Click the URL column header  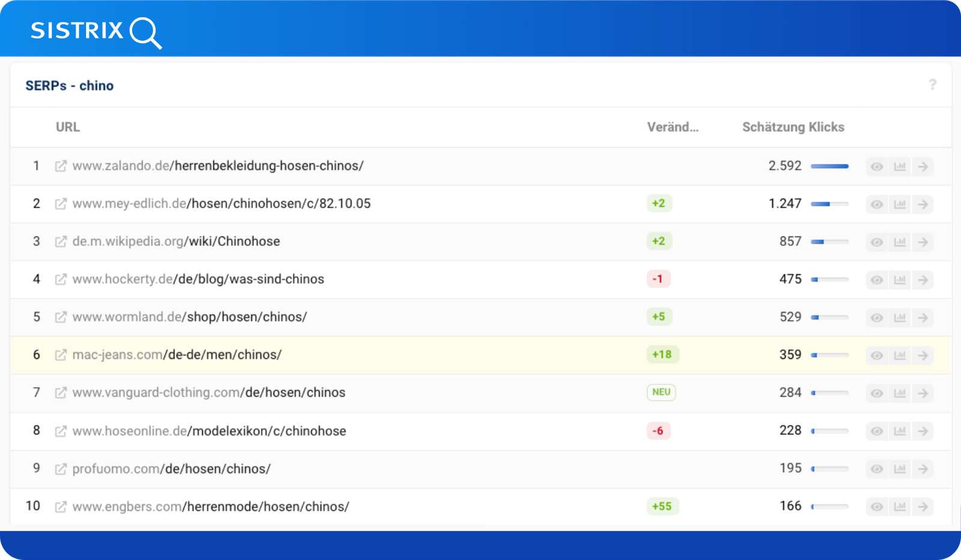click(x=67, y=127)
